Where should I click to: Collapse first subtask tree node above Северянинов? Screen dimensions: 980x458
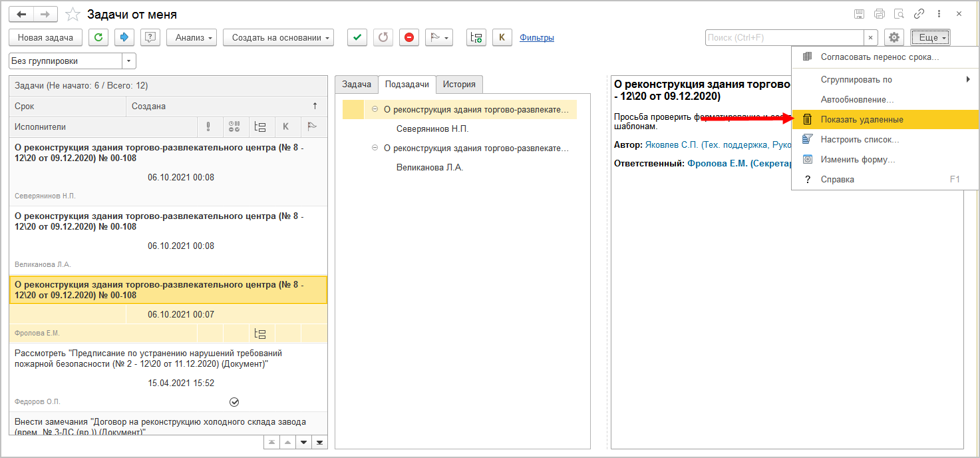click(375, 109)
